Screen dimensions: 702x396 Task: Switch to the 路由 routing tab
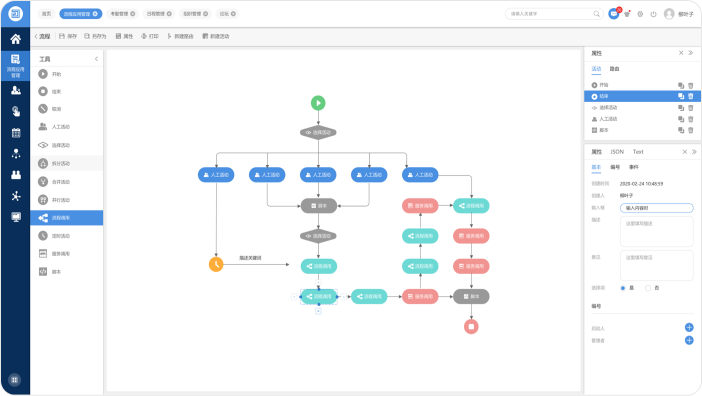tap(614, 69)
